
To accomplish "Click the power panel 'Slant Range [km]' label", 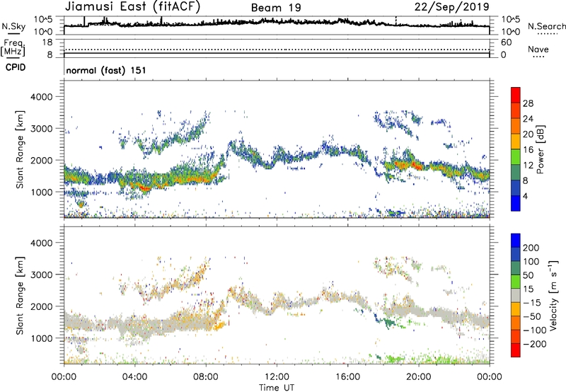I will coord(20,149).
